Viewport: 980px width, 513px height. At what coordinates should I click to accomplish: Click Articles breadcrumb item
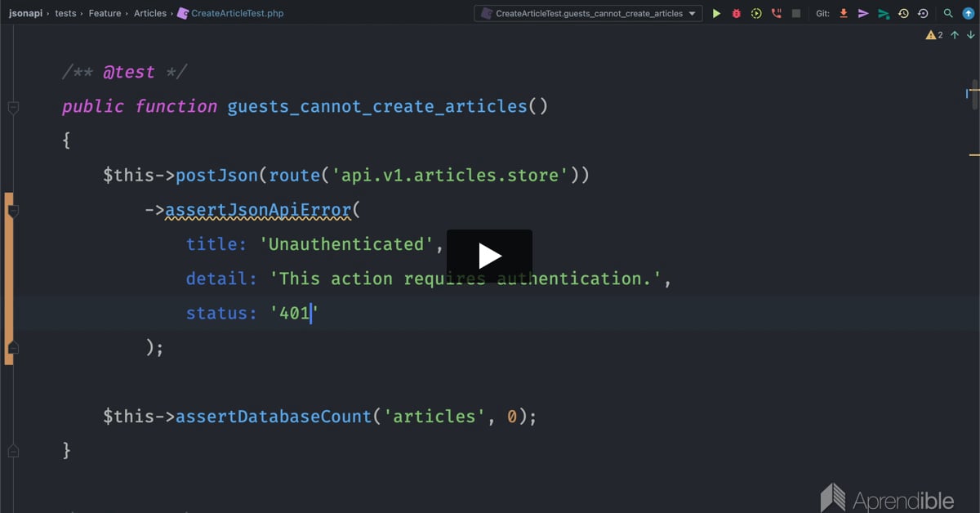pos(150,13)
